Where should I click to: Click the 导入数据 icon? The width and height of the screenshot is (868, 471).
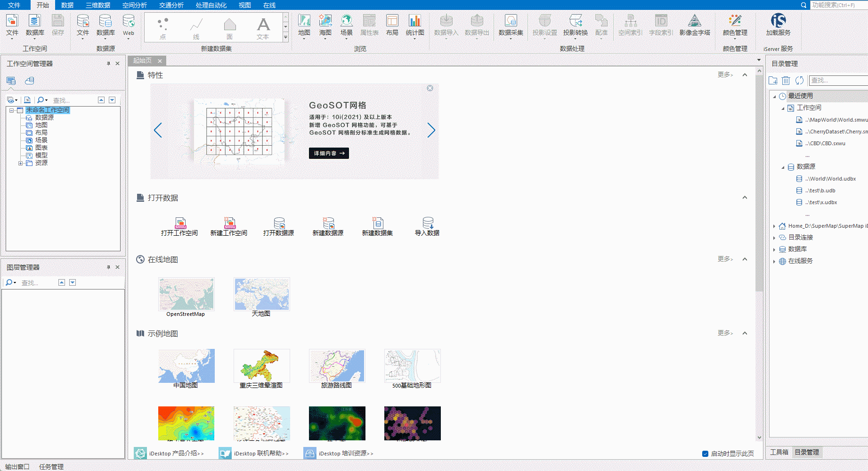[x=428, y=223]
